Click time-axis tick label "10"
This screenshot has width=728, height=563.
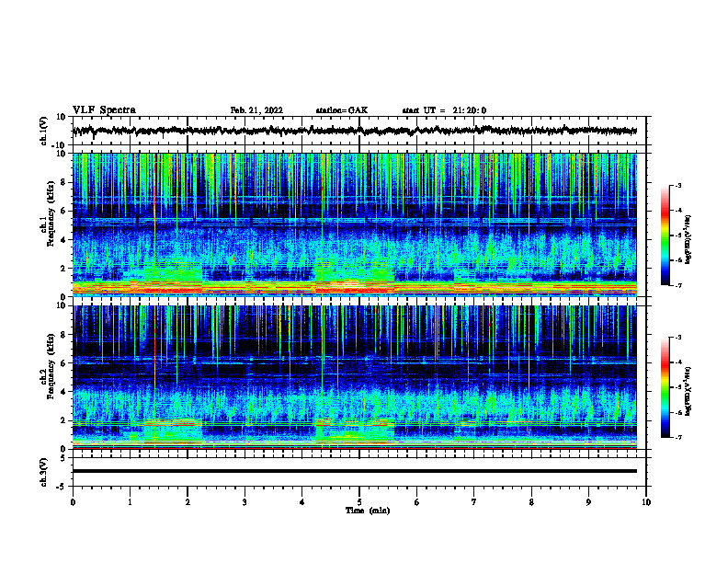646,502
